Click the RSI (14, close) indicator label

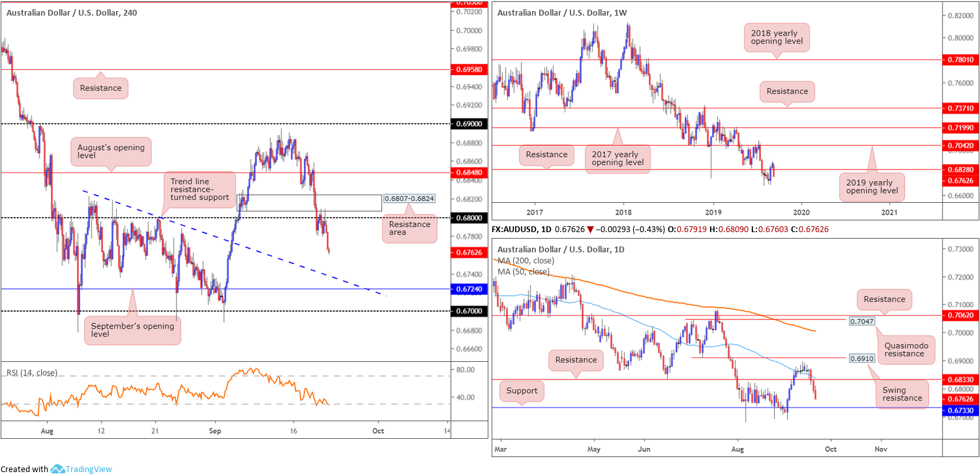point(32,373)
